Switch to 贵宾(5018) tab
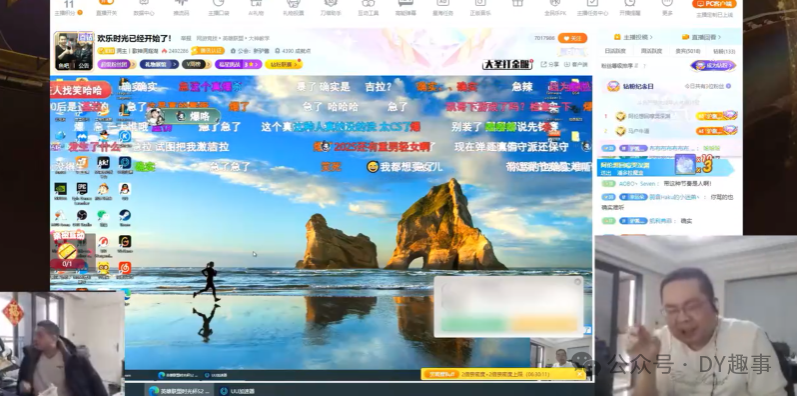 pos(688,51)
